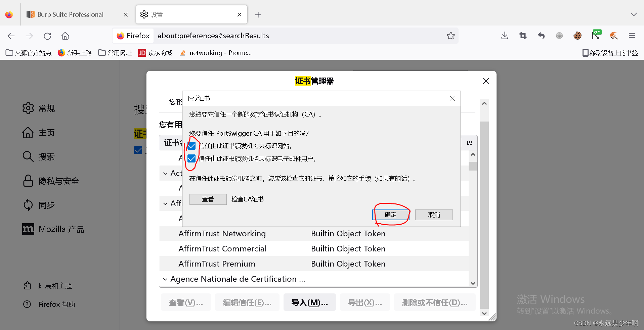Screen dimensions: 644x330
Task: Toggle trust CA to identify websites checkbox
Action: pyautogui.click(x=191, y=146)
